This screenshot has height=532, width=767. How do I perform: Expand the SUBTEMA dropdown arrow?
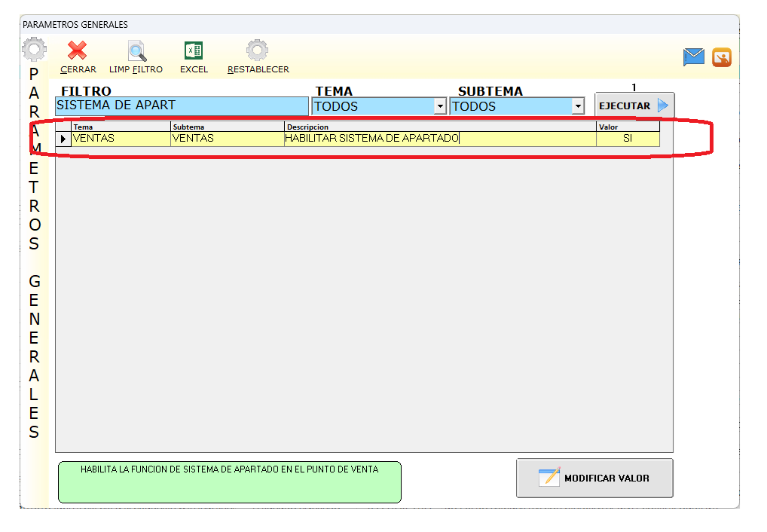578,107
